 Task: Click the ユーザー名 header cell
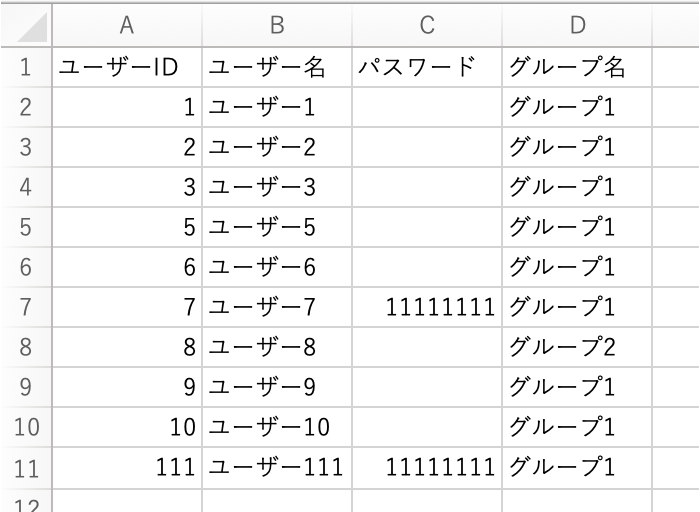pos(277,67)
